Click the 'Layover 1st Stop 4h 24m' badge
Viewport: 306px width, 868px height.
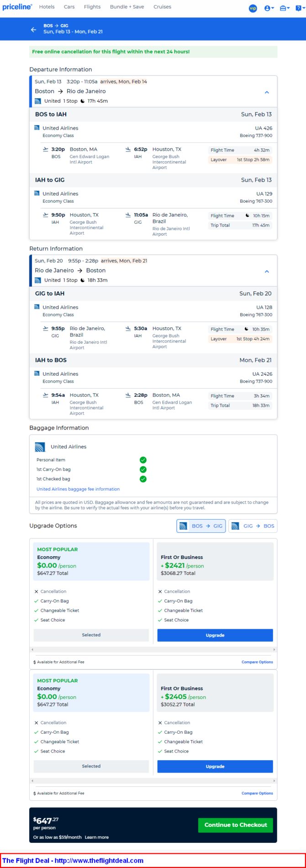(x=240, y=339)
